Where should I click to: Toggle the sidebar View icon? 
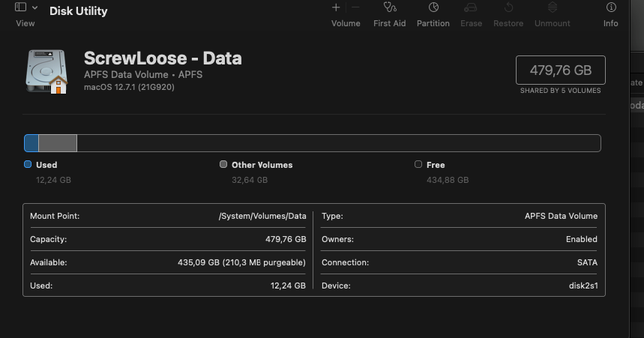20,7
